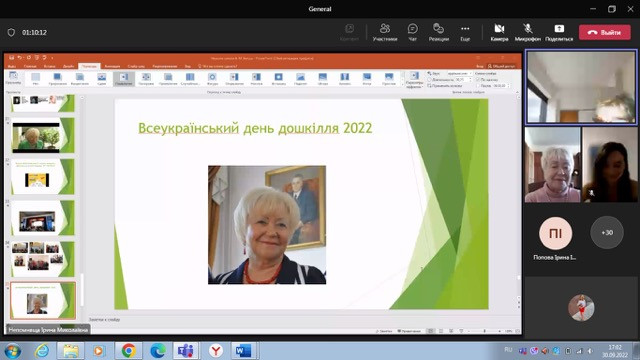Toggle the Камера camera on or off
The image size is (640, 360).
click(x=499, y=32)
